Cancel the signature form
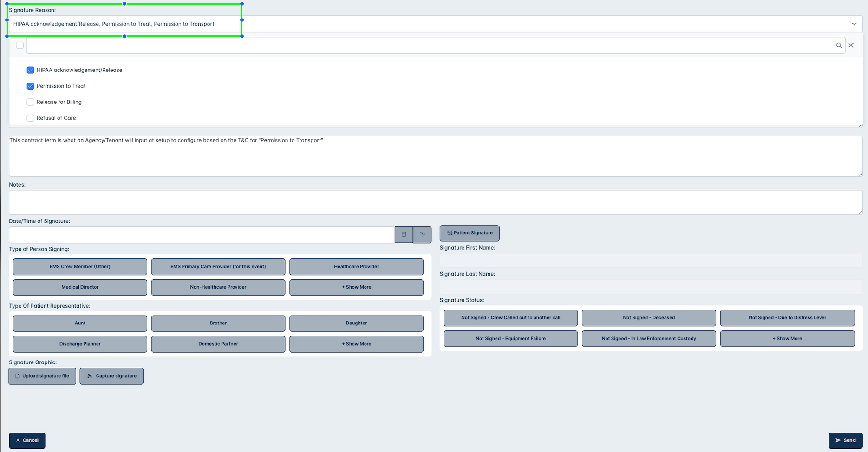Image resolution: width=868 pixels, height=452 pixels. pos(27,440)
